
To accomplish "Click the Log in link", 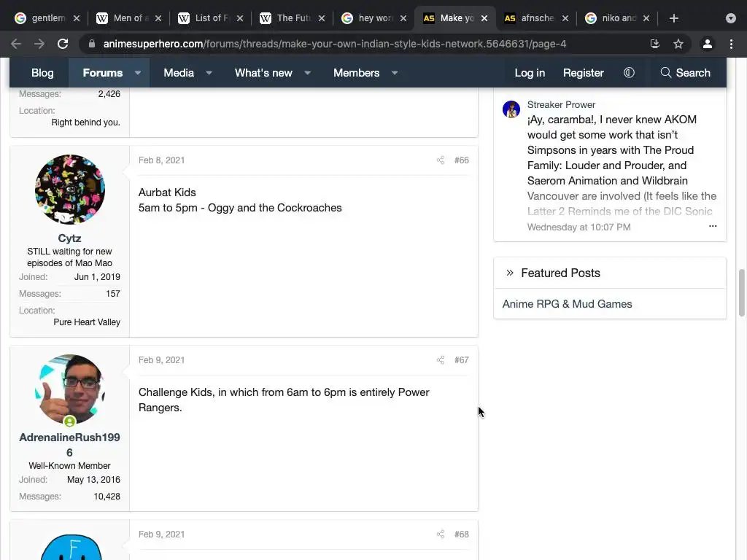I will pos(530,73).
